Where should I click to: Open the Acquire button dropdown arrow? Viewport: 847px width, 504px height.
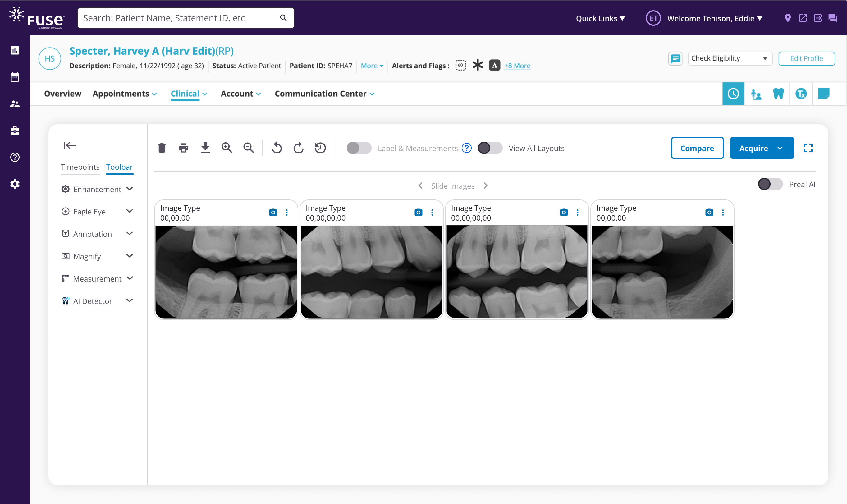[x=780, y=148]
